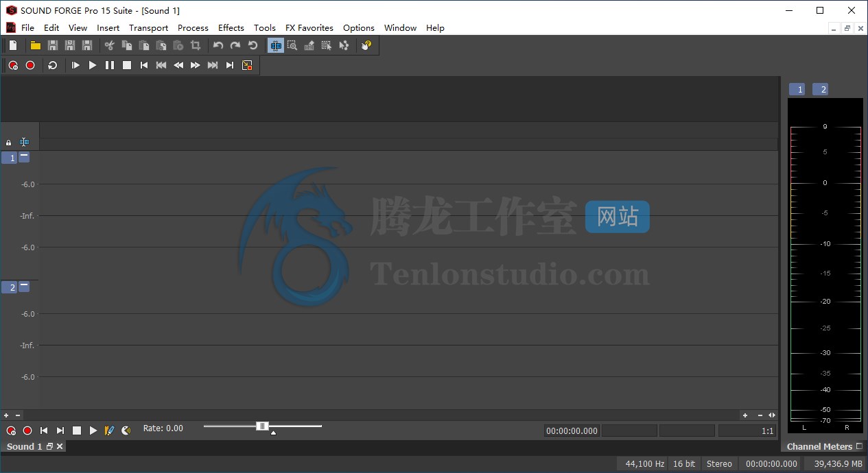This screenshot has height=473, width=868.
Task: Open the FX Favorites menu
Action: 309,28
